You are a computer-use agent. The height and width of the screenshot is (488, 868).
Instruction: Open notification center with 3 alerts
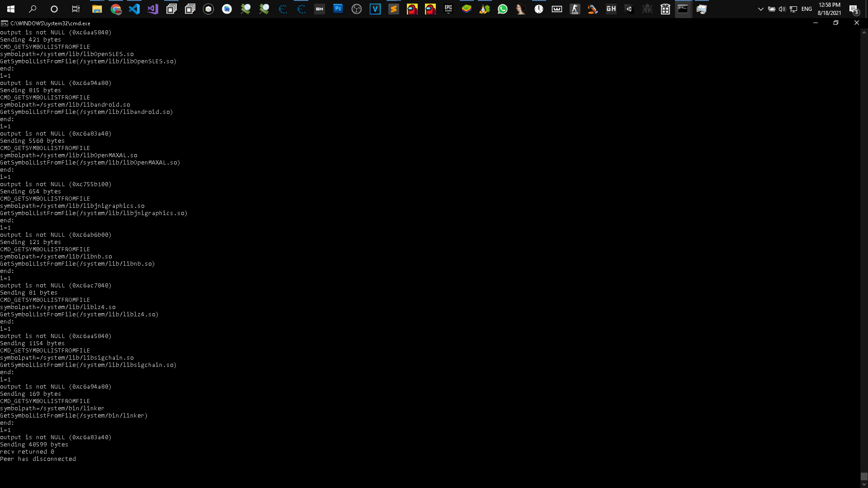click(x=854, y=9)
